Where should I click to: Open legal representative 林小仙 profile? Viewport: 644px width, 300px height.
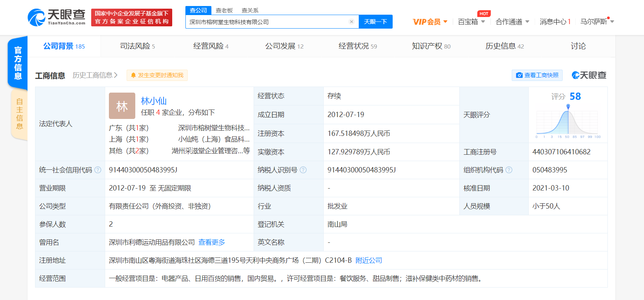(154, 101)
